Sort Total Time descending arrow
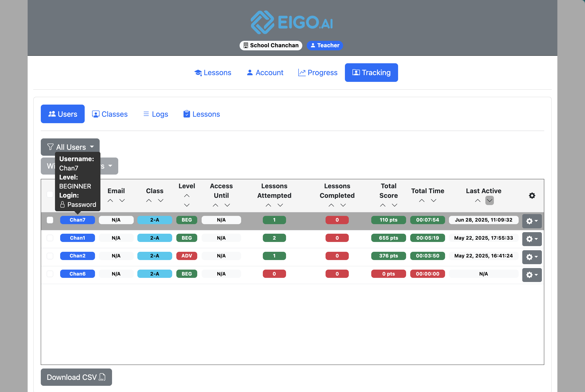 [433, 200]
